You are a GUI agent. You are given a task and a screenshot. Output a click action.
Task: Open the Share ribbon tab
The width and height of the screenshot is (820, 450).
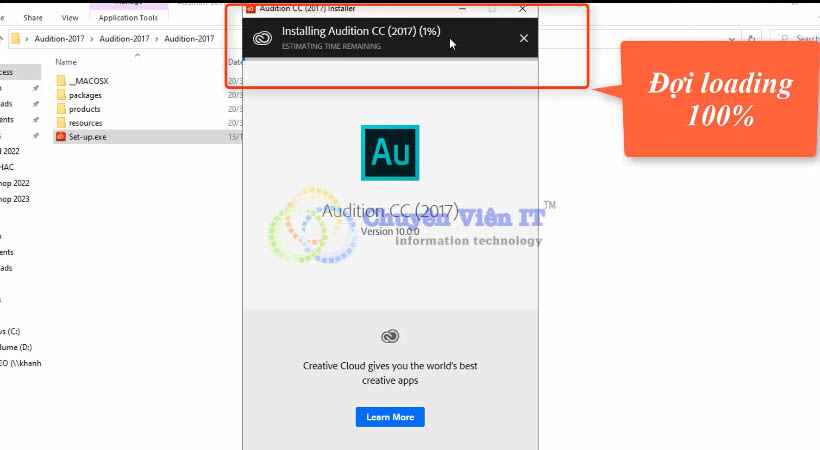33,18
